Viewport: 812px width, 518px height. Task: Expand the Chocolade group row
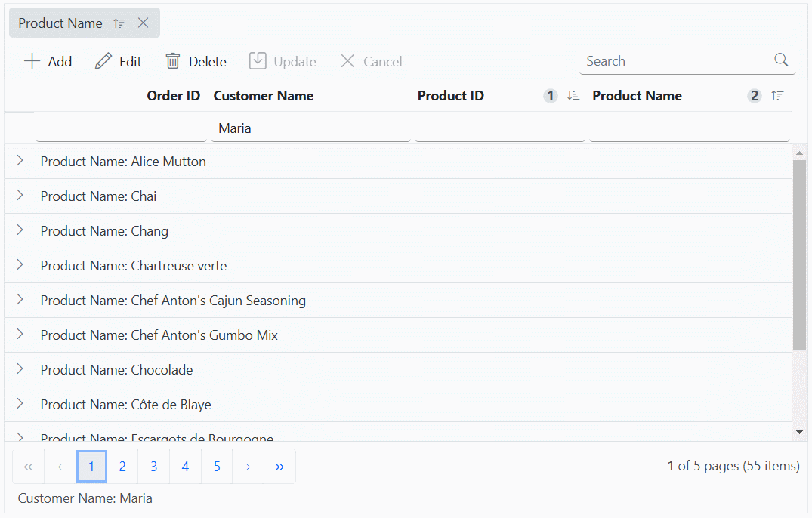[20, 369]
